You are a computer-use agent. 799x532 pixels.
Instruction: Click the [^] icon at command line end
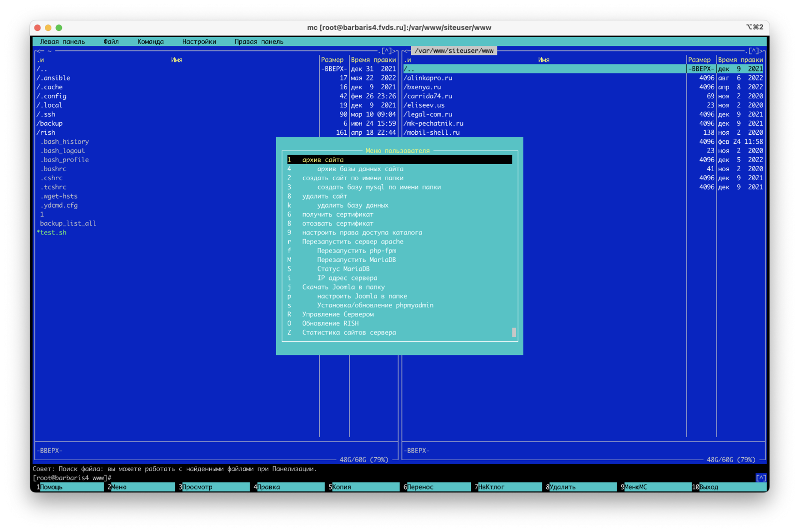tap(761, 478)
